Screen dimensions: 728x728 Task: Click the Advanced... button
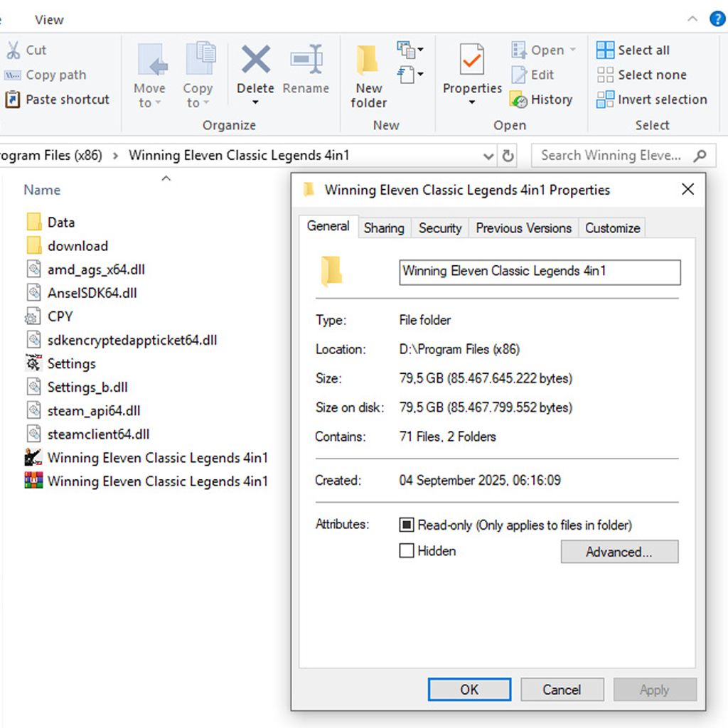pyautogui.click(x=619, y=552)
